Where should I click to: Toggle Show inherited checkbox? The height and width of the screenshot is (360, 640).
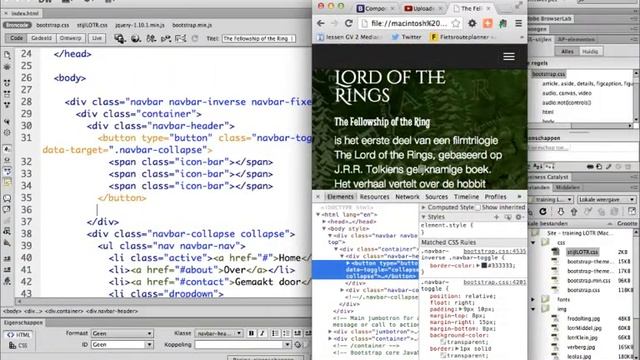point(478,207)
